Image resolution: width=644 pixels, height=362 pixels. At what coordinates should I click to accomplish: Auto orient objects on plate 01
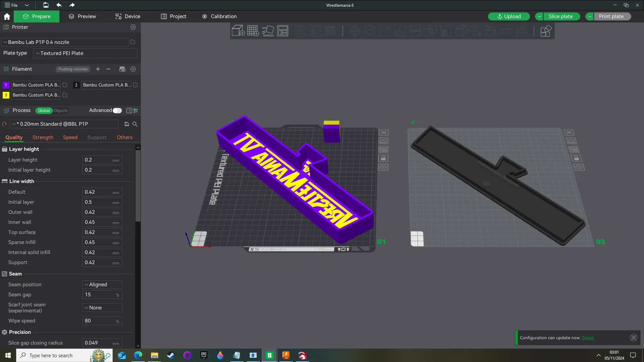(384, 141)
